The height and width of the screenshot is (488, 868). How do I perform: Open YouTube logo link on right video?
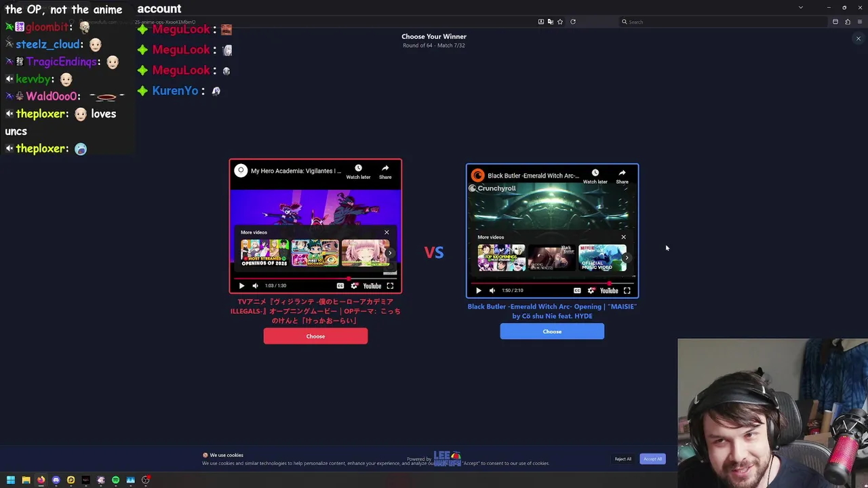click(x=609, y=291)
